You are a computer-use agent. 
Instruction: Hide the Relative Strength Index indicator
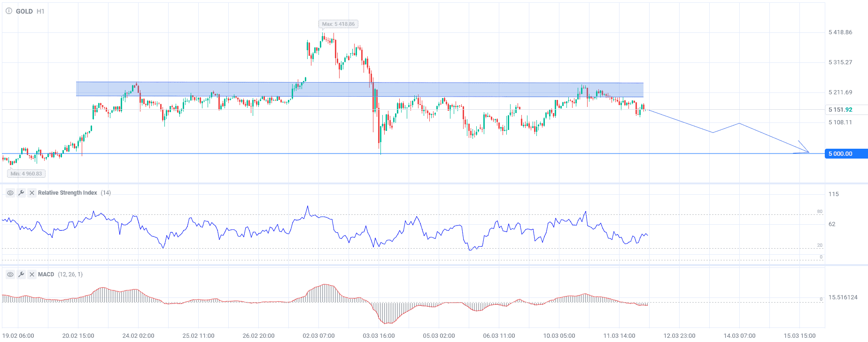point(10,193)
